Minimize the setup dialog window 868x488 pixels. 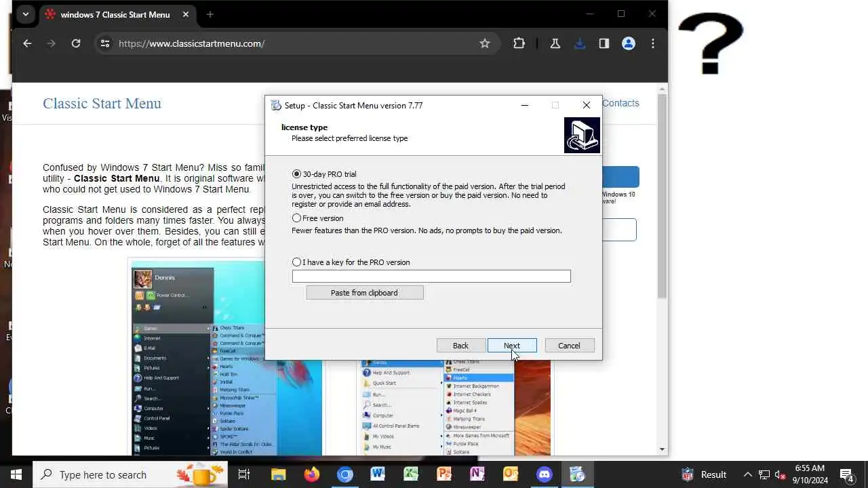[525, 105]
